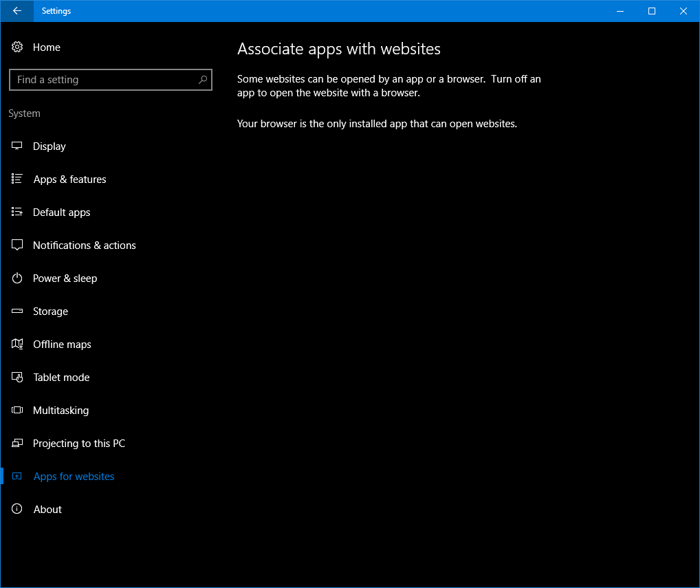Click the back arrow in title bar
This screenshot has width=700, height=588.
pyautogui.click(x=17, y=11)
